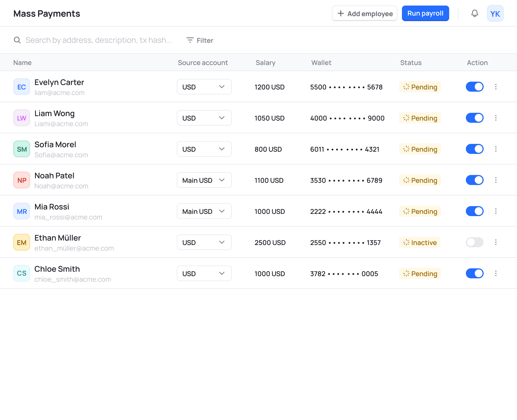The image size is (517, 420).
Task: Click Noah Patel's NP avatar badge
Action: tap(21, 180)
